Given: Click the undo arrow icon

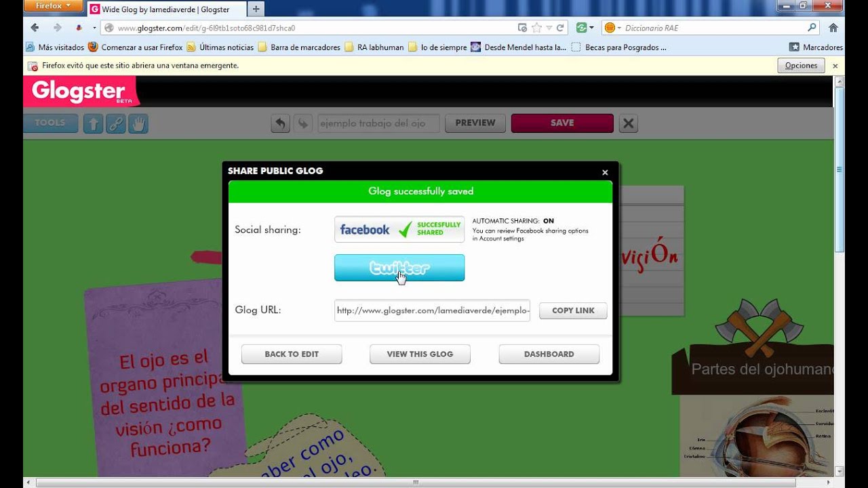Looking at the screenshot, I should click(x=281, y=123).
